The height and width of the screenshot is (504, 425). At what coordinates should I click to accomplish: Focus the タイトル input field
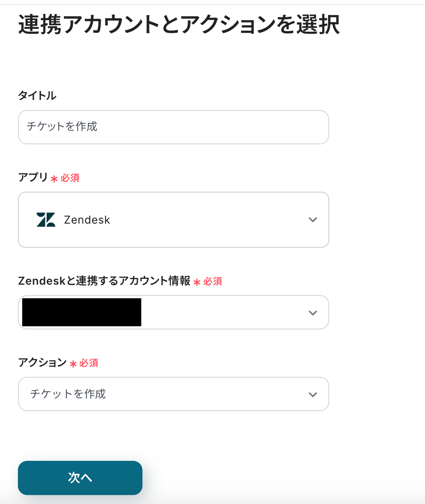[174, 127]
